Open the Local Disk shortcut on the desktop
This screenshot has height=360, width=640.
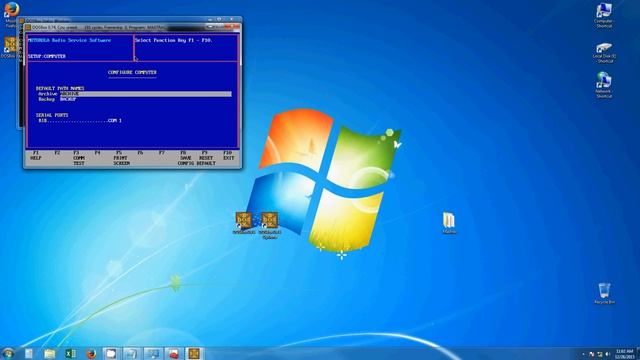604,52
